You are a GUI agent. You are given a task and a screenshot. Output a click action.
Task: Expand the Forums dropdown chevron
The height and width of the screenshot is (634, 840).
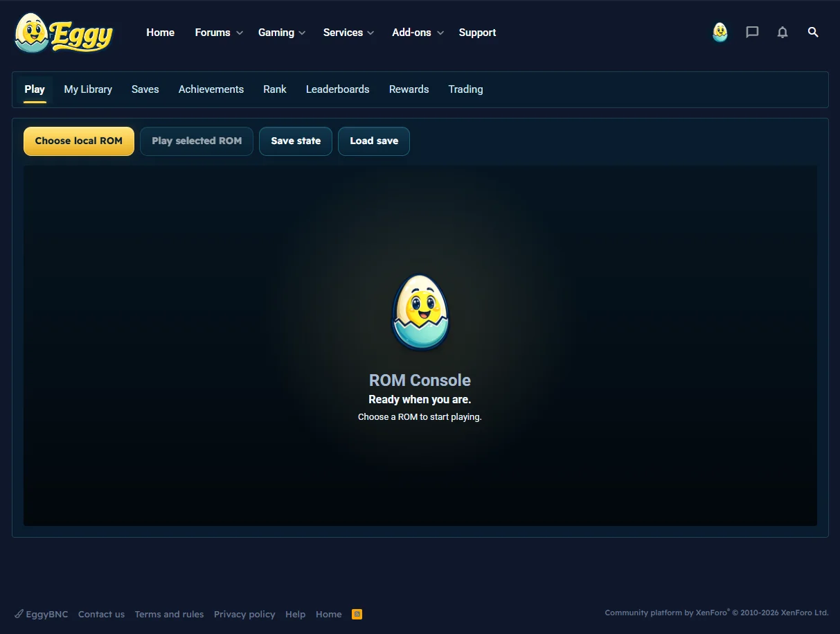240,33
